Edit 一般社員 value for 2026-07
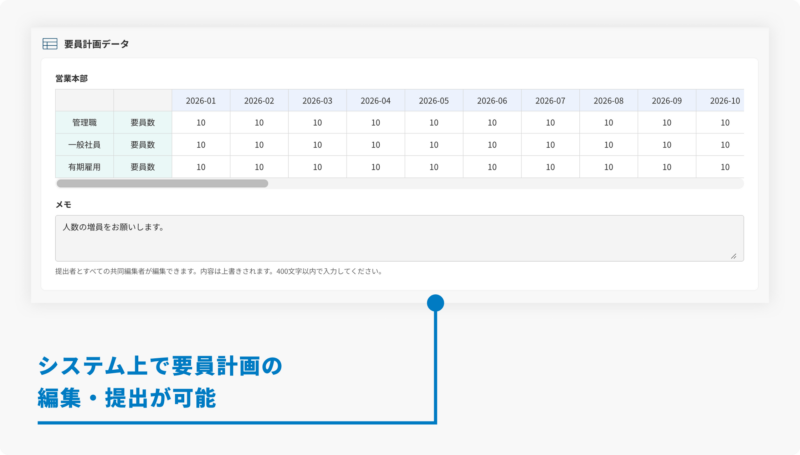 tap(551, 145)
